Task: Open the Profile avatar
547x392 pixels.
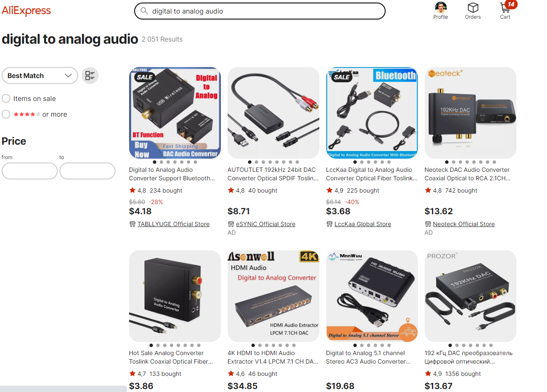Action: pos(441,8)
